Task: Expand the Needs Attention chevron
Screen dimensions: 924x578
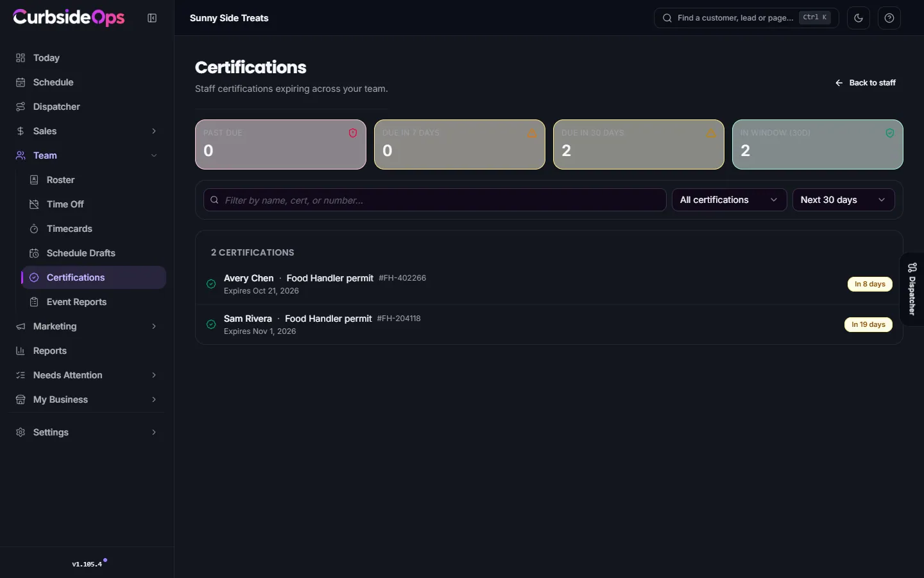Action: coord(154,375)
